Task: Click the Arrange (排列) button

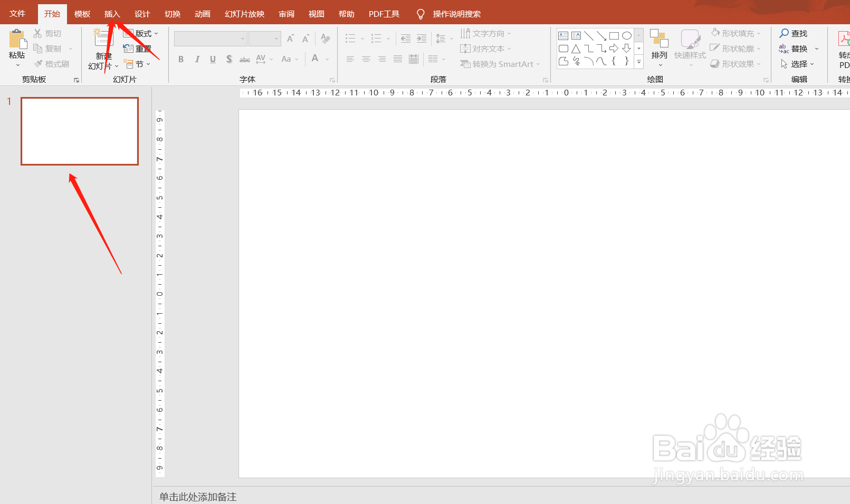Action: (659, 48)
